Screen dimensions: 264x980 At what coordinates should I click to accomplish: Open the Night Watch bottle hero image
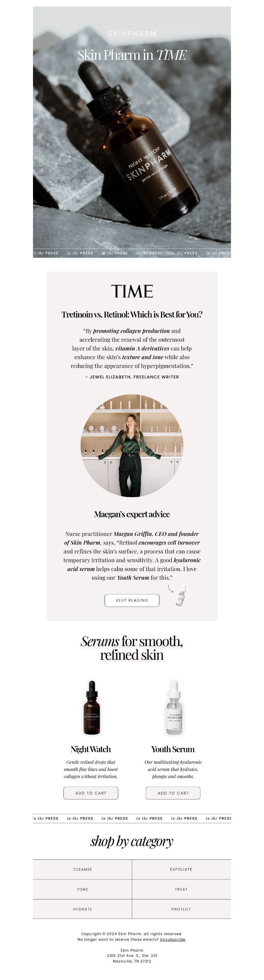tap(132, 132)
